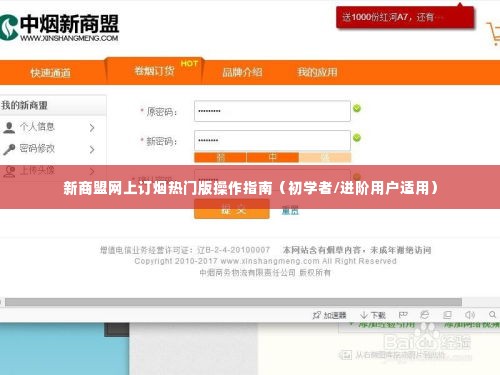Switch to the 卷烟订货 tab
The image size is (500, 375).
click(154, 71)
